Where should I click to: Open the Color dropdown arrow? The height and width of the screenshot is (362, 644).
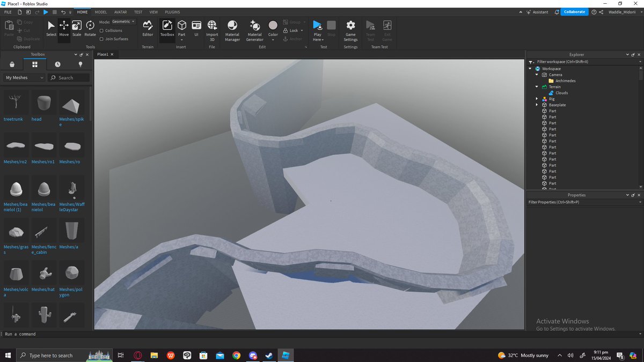click(273, 39)
